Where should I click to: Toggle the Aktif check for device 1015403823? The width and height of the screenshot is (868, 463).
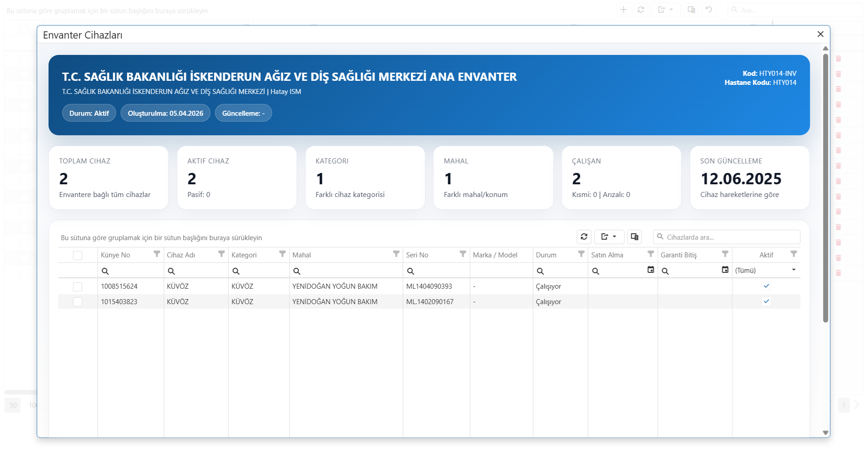point(766,301)
